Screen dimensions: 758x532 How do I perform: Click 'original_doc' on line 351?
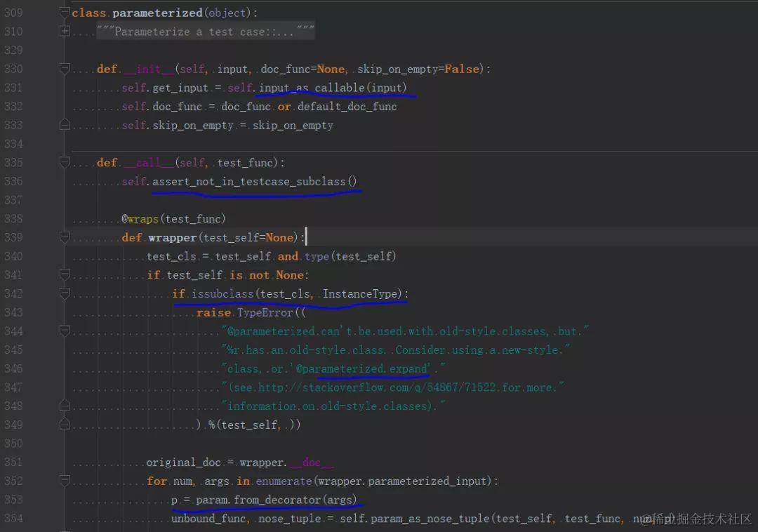point(183,463)
